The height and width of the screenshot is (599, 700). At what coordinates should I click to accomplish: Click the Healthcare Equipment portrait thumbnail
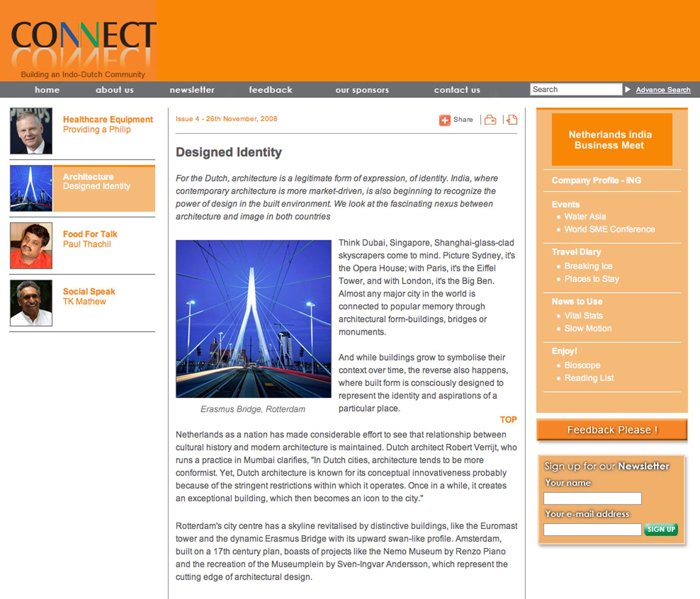(31, 131)
